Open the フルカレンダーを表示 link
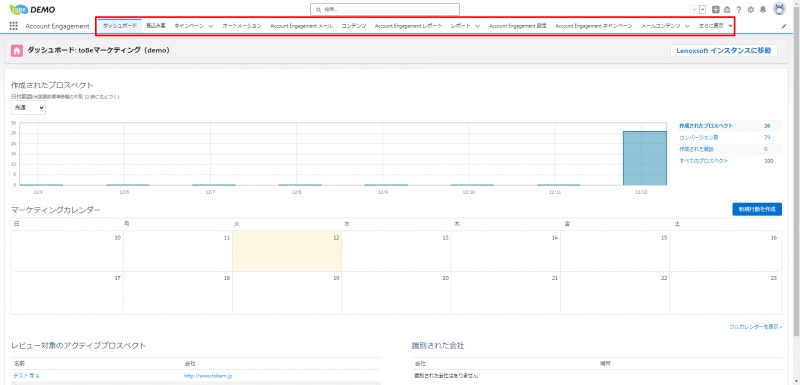 click(755, 326)
